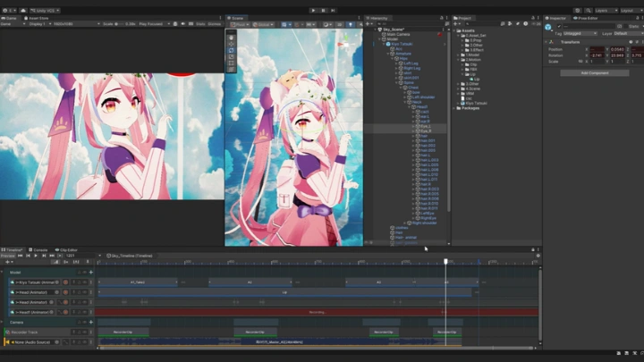Image resolution: width=644 pixels, height=362 pixels.
Task: Click the Project search field
Action: pyautogui.click(x=482, y=24)
